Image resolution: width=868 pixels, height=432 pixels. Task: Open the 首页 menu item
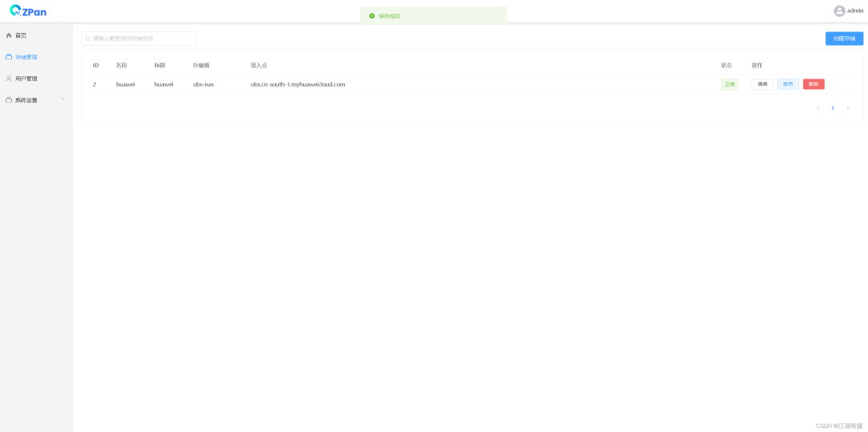coord(21,35)
